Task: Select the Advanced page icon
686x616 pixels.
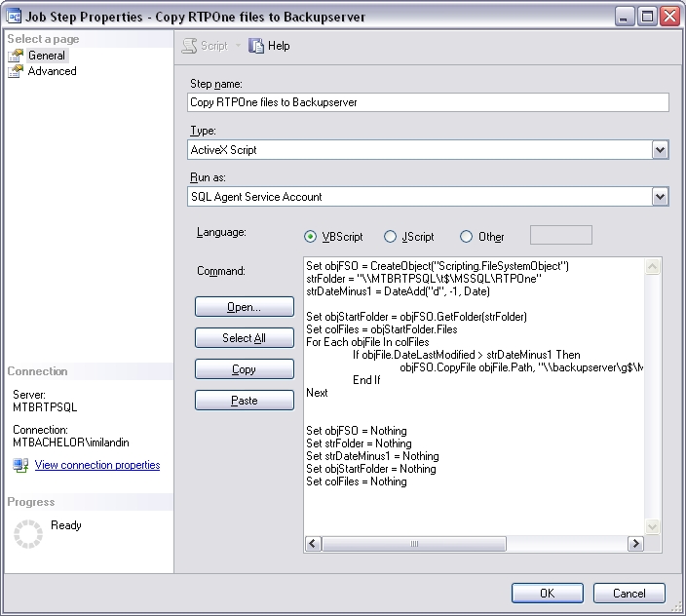Action: coord(16,71)
